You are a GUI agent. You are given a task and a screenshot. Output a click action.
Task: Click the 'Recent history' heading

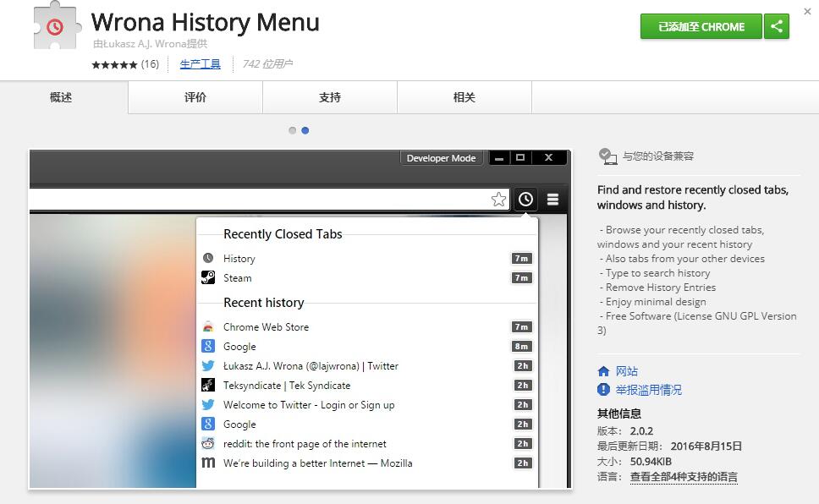pos(264,303)
